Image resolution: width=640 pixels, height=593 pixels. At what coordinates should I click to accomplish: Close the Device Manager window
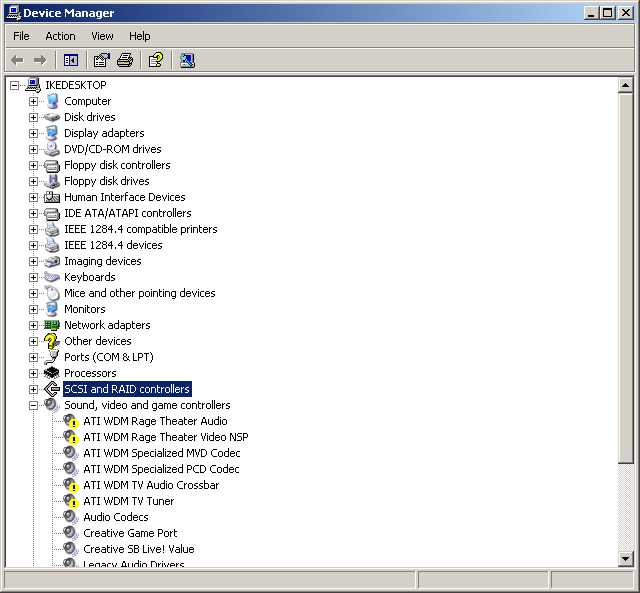625,13
